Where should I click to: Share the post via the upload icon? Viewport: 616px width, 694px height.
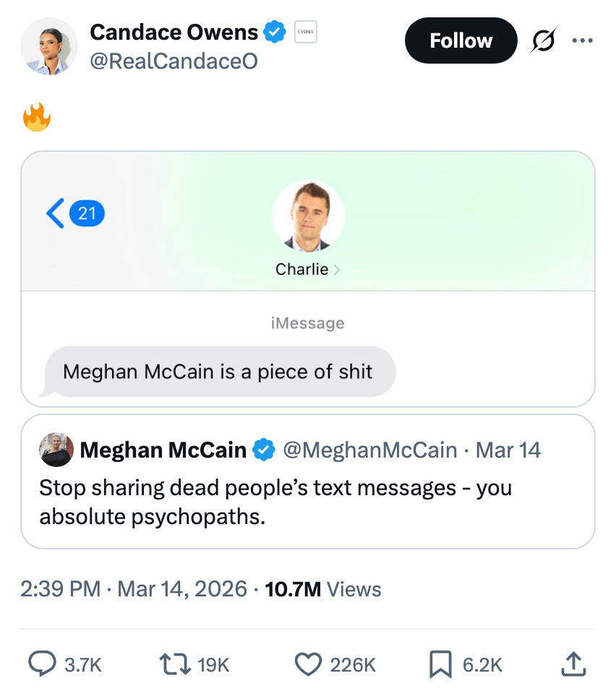tap(572, 664)
